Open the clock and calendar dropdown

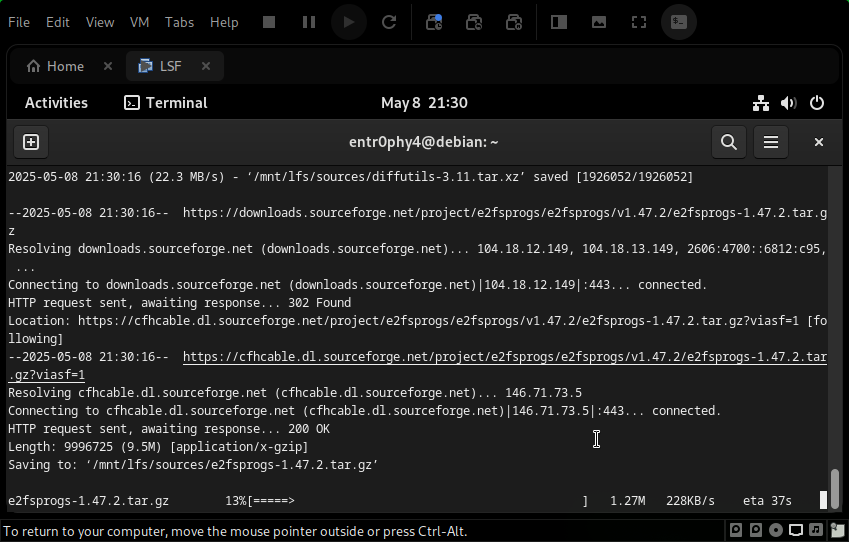click(x=424, y=103)
